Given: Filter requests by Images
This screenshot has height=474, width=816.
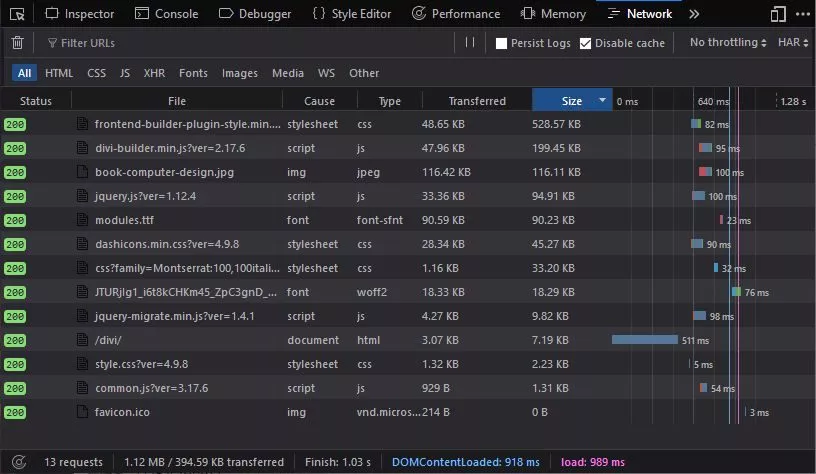Looking at the screenshot, I should click(x=239, y=73).
